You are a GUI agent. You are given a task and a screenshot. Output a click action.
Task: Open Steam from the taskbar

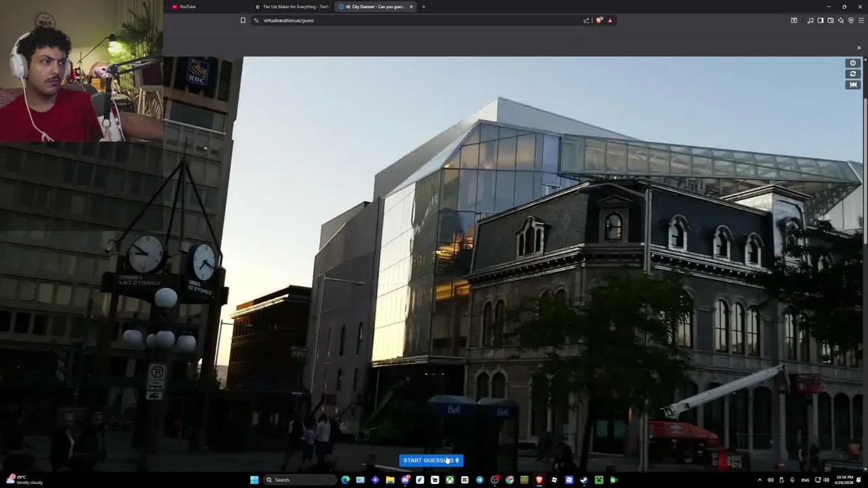pyautogui.click(x=584, y=480)
